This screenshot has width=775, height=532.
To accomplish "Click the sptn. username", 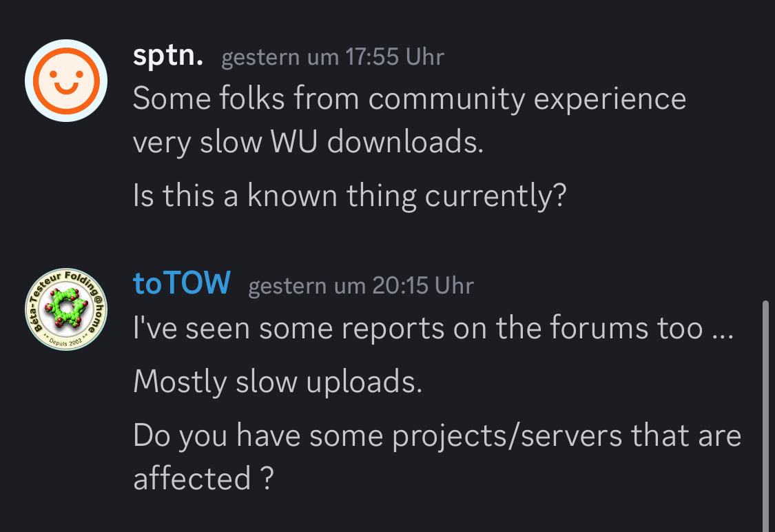I will click(x=168, y=55).
